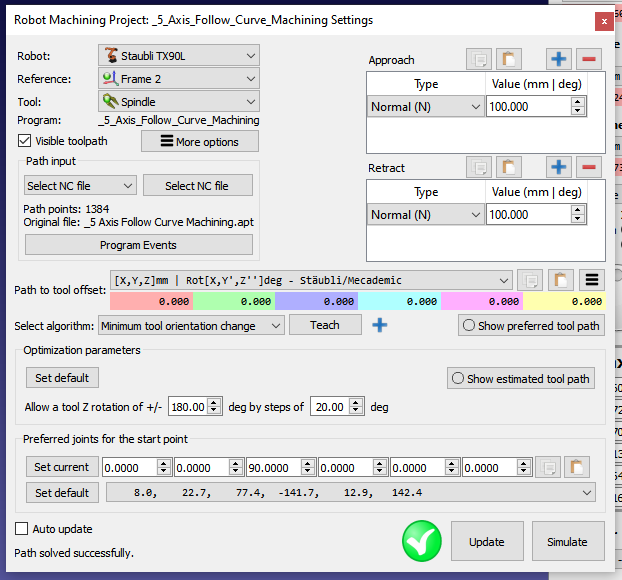The height and width of the screenshot is (580, 622).
Task: Click the blue Z offset field
Action: pos(317,301)
